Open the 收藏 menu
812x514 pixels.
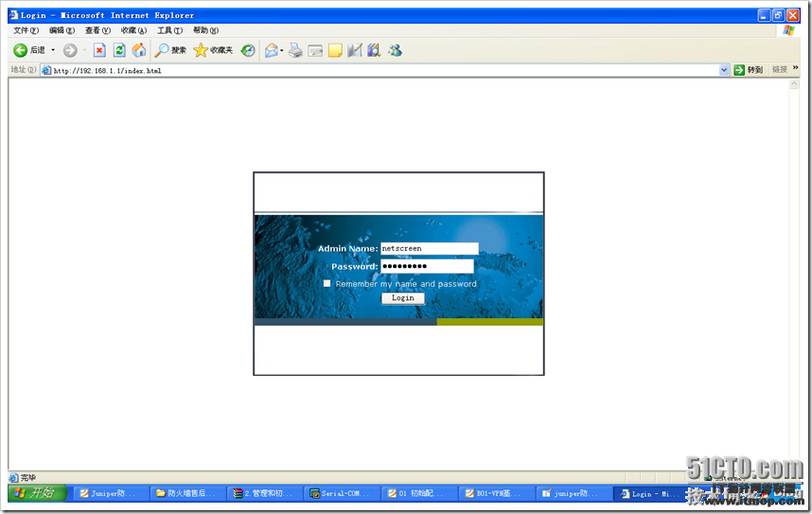(133, 30)
